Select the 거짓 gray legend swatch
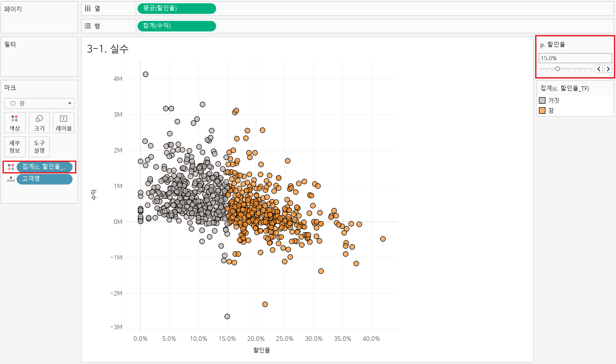This screenshot has height=364, width=616. point(542,100)
